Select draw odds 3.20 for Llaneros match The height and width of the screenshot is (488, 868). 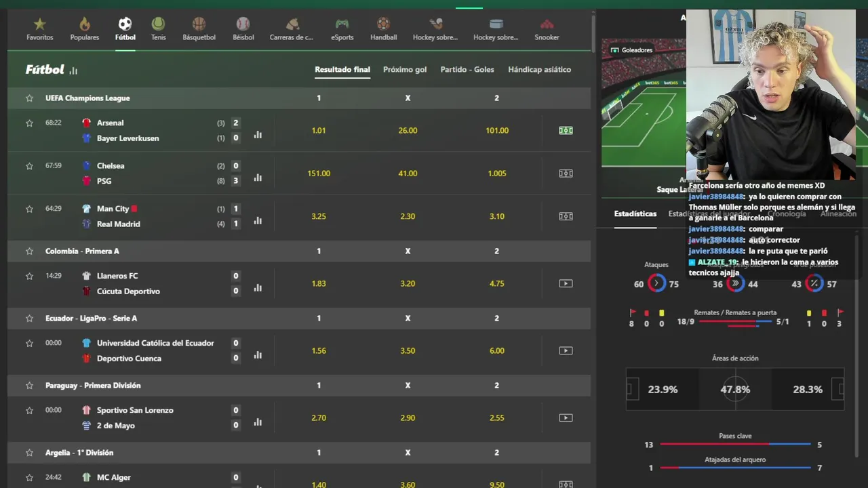click(408, 283)
